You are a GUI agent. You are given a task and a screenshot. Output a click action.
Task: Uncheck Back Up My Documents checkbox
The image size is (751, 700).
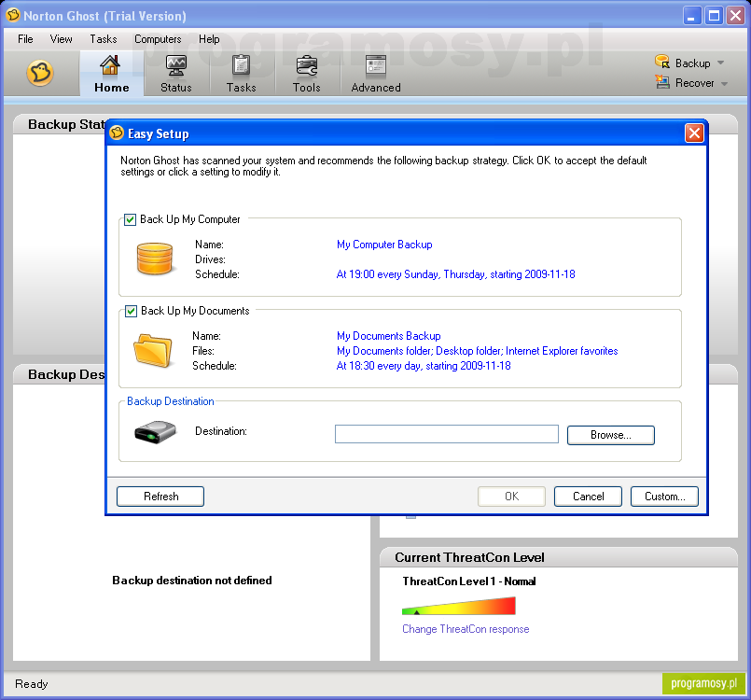[x=131, y=312]
